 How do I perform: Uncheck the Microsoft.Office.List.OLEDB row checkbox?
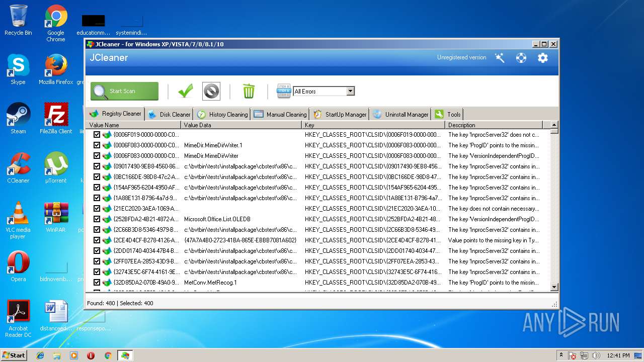click(97, 219)
